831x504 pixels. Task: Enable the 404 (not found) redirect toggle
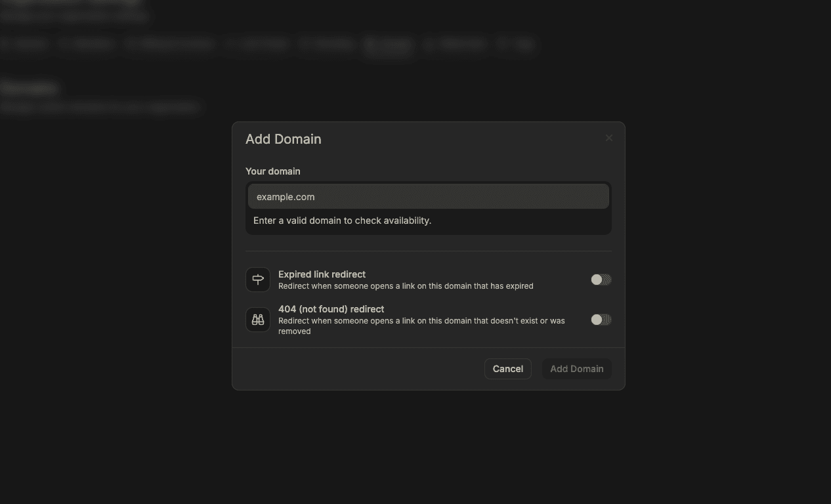[x=601, y=320]
